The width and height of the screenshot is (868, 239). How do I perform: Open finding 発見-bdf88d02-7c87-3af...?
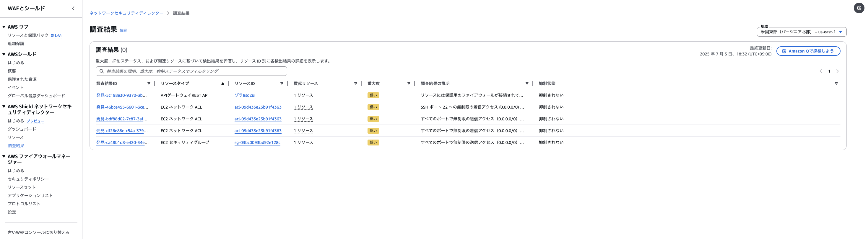122,119
